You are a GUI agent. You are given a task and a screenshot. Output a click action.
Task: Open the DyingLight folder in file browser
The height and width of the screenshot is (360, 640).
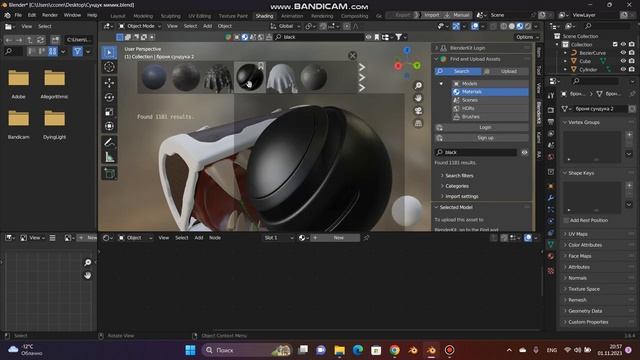(x=54, y=124)
